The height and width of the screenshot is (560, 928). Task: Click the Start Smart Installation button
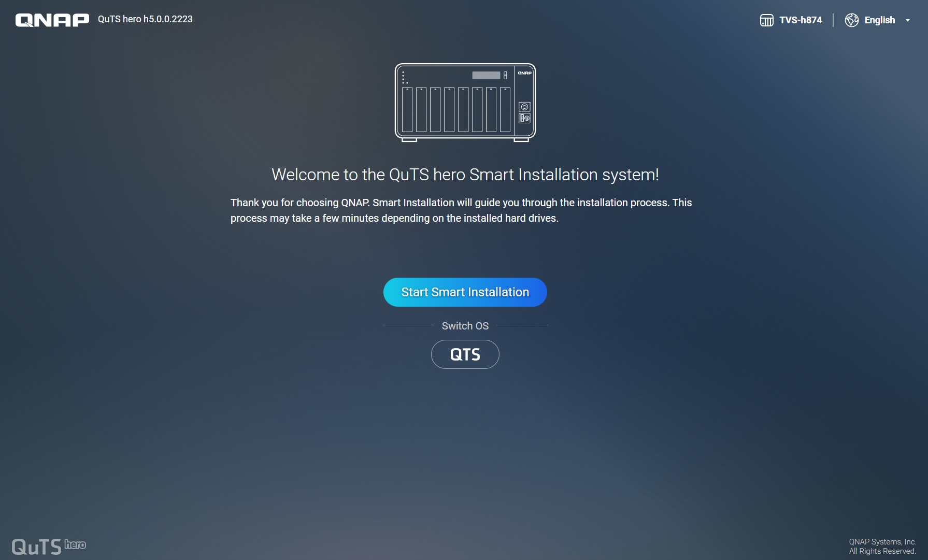(465, 292)
